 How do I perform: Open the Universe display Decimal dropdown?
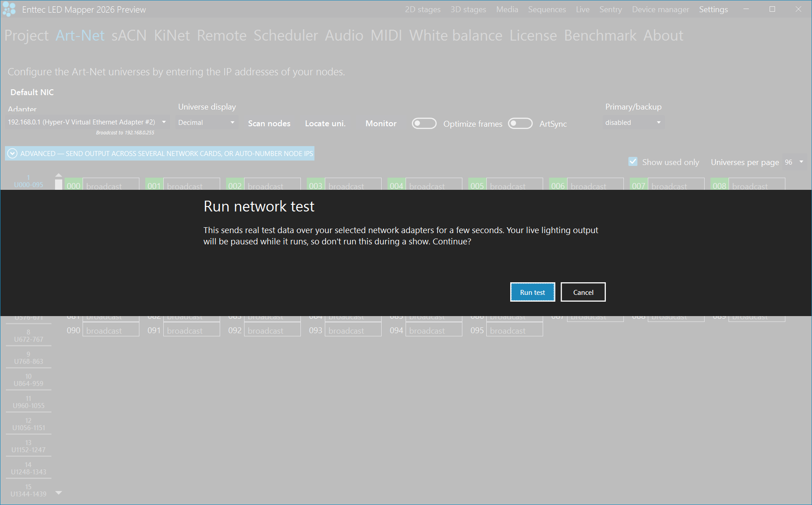point(207,123)
